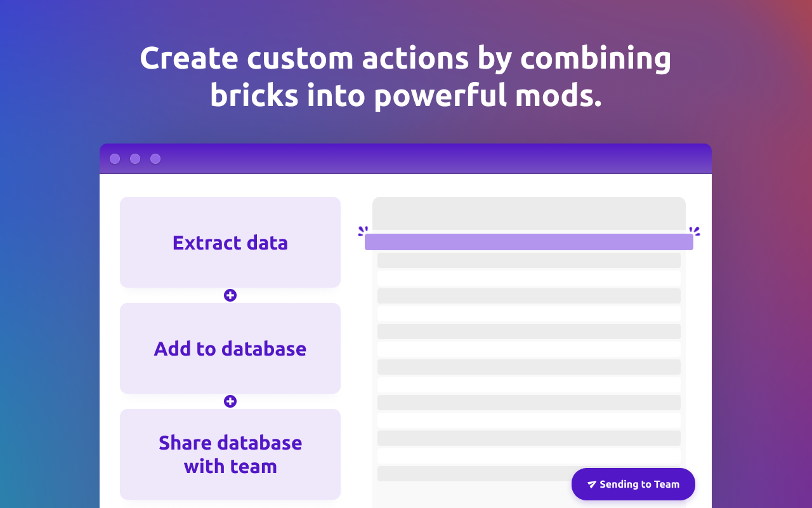Click the leftmost dot in the purple title bar
The height and width of the screenshot is (508, 812).
pyautogui.click(x=115, y=159)
